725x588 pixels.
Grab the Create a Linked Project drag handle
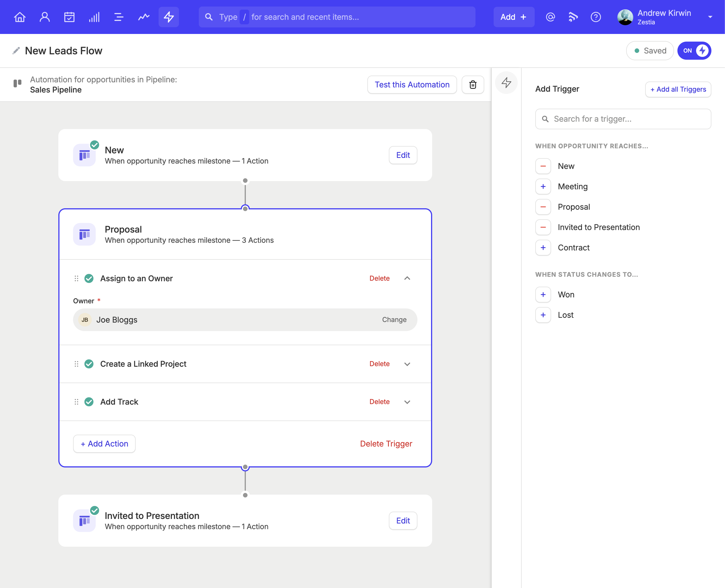pos(76,364)
